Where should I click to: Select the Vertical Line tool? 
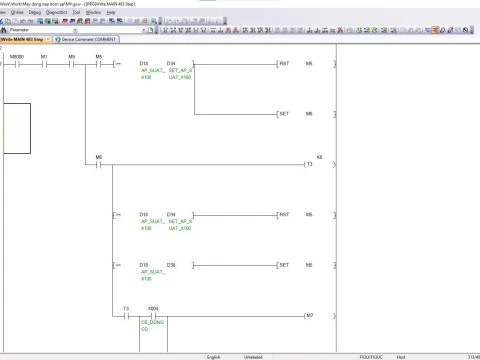pos(220,30)
